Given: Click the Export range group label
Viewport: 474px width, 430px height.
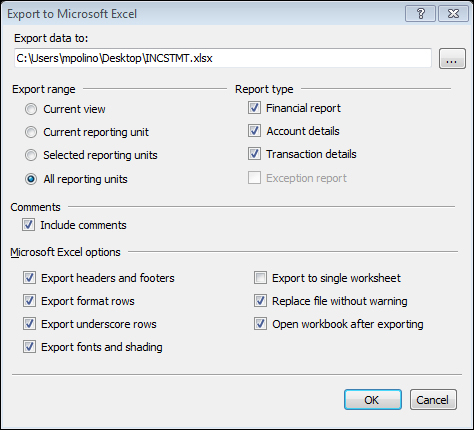Looking at the screenshot, I should [x=44, y=89].
